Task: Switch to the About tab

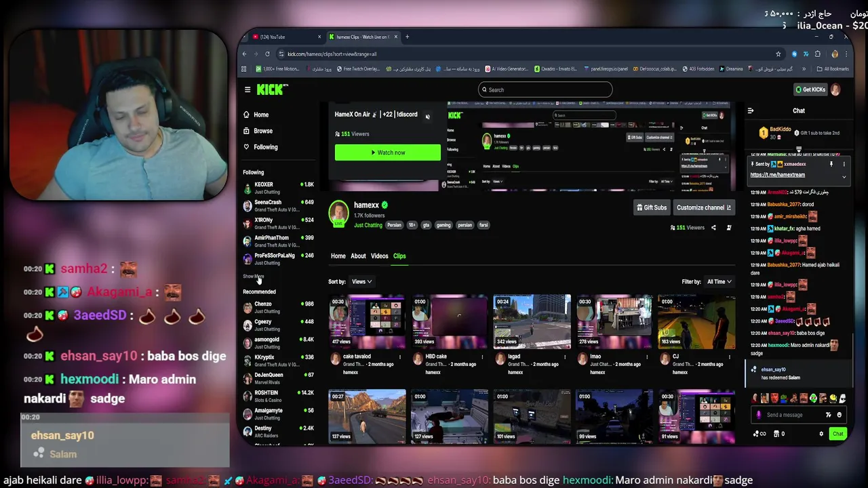Action: point(358,256)
